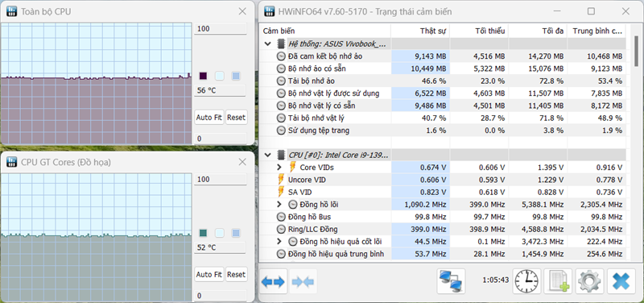Expand the Đồng hồ lõi row

pos(279,205)
